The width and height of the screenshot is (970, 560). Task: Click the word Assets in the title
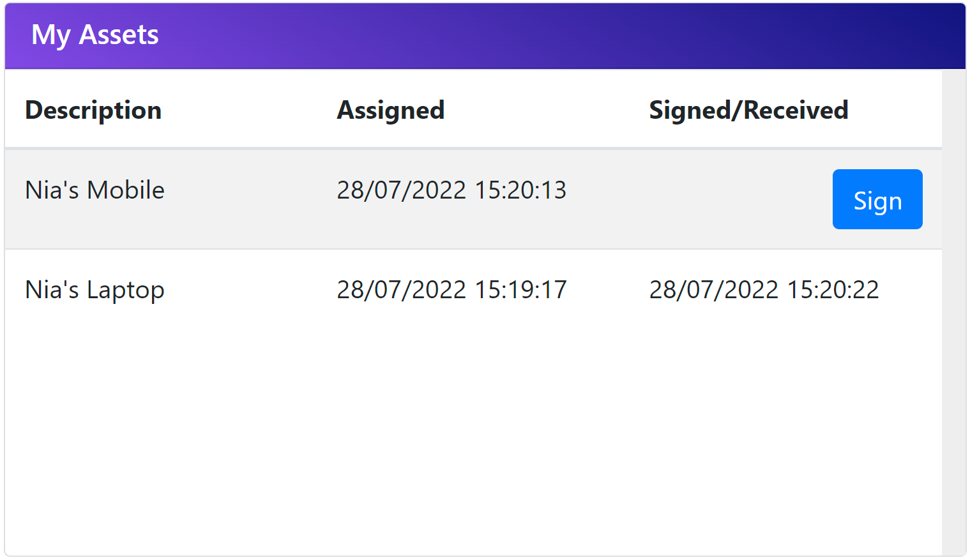[119, 35]
